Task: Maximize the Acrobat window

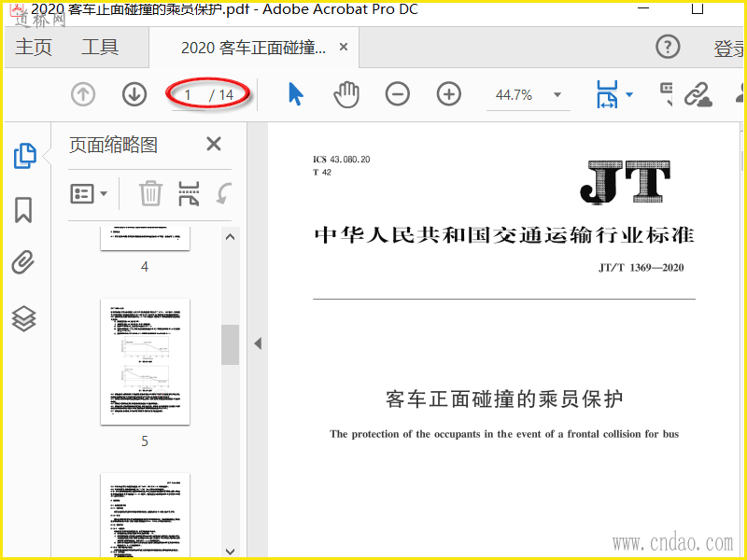Action: (698, 8)
